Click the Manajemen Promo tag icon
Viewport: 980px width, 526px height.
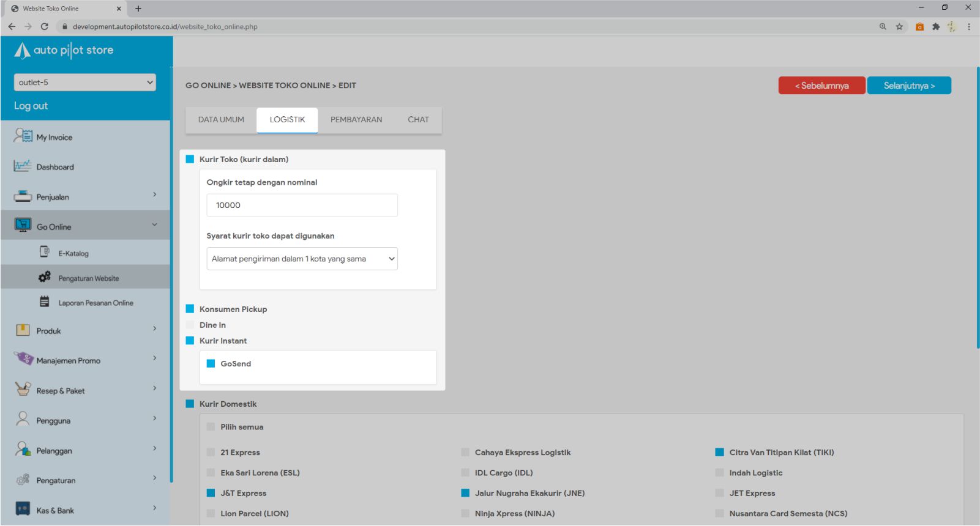pyautogui.click(x=24, y=358)
